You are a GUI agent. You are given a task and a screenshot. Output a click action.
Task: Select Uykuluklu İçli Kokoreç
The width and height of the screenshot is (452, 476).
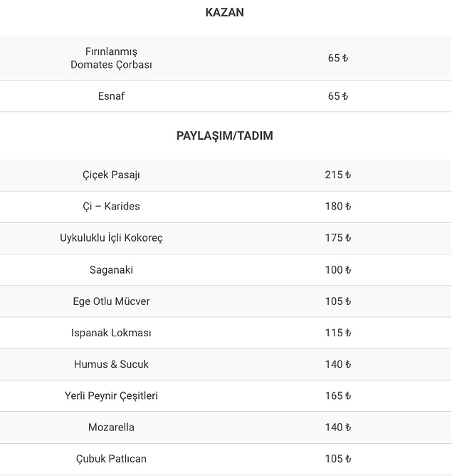(x=111, y=237)
